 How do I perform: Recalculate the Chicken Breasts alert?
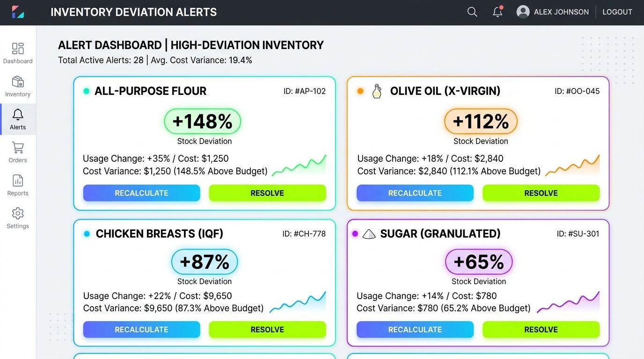tap(141, 330)
